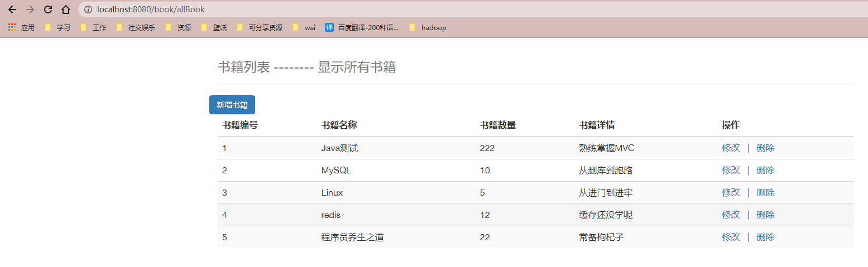This screenshot has width=868, height=267.
Task: Click the 新增书籍 button
Action: [x=232, y=105]
